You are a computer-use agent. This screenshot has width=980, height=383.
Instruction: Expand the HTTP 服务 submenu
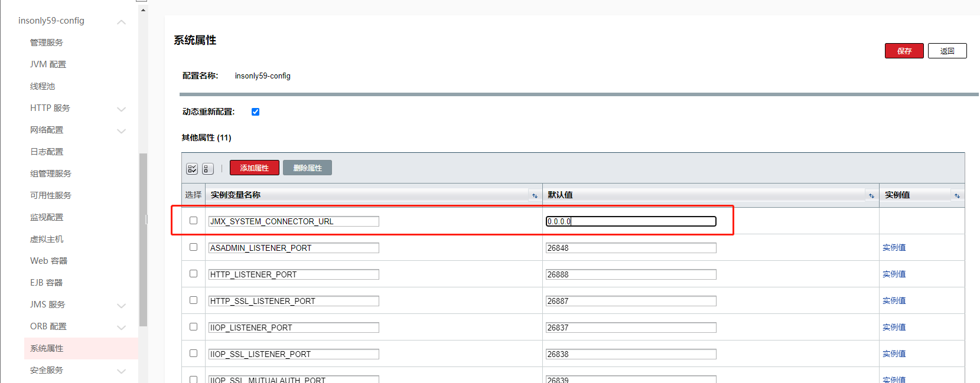pos(121,109)
